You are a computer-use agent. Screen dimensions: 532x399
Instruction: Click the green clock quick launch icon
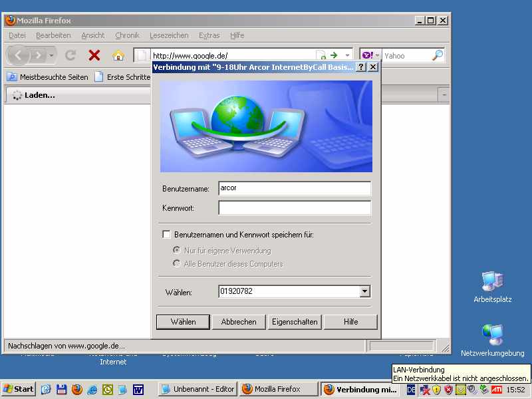(108, 390)
